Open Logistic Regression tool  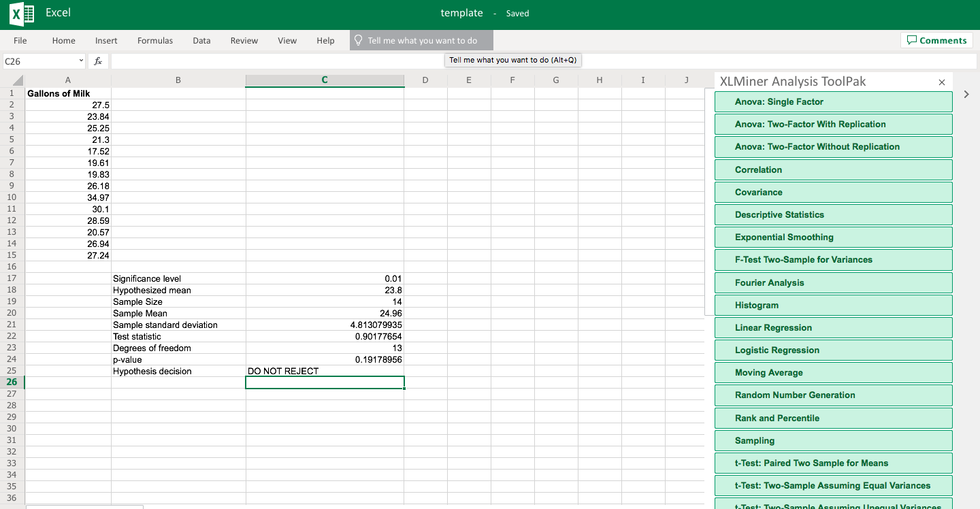(x=833, y=350)
